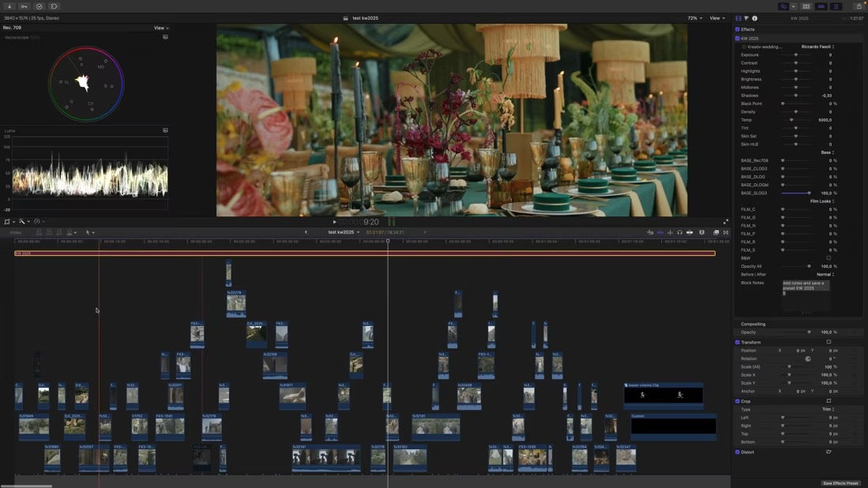Image resolution: width=868 pixels, height=488 pixels.
Task: Toggle the Browser grid layout icon
Action: [806, 6]
